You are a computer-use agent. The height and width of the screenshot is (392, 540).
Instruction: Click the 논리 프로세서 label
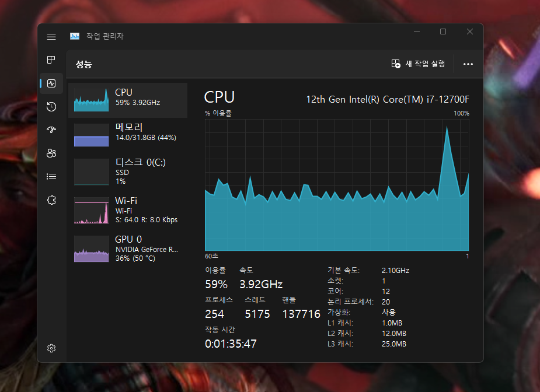(351, 302)
